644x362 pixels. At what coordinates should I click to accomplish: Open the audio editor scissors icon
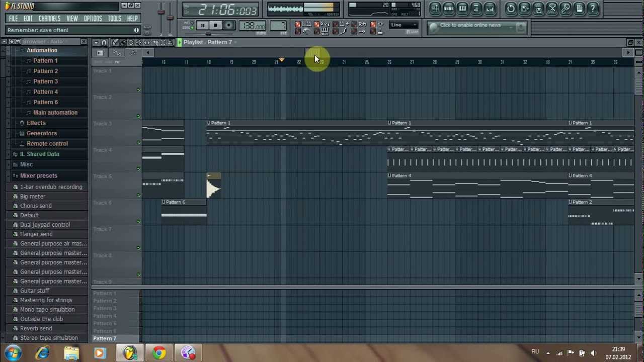click(x=552, y=8)
